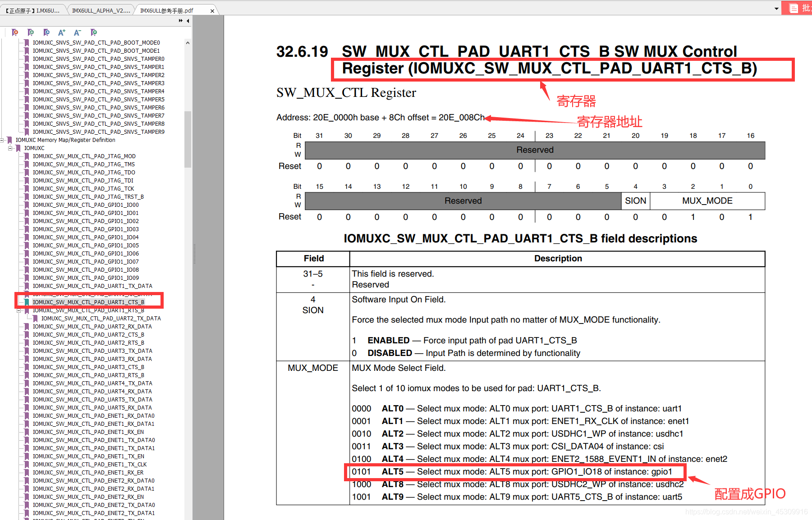This screenshot has width=812, height=520.
Task: Click bookmark icon of PAD_BOOT_MODE0 entry
Action: 27,43
